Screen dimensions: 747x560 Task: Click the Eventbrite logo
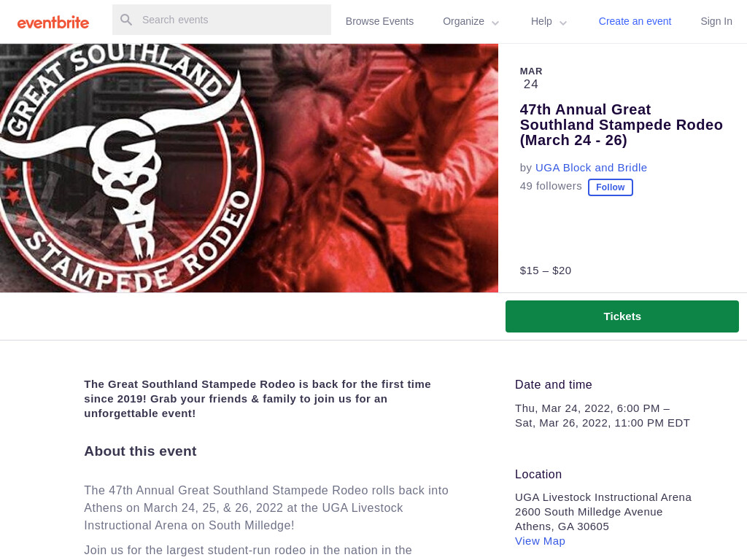pos(53,23)
